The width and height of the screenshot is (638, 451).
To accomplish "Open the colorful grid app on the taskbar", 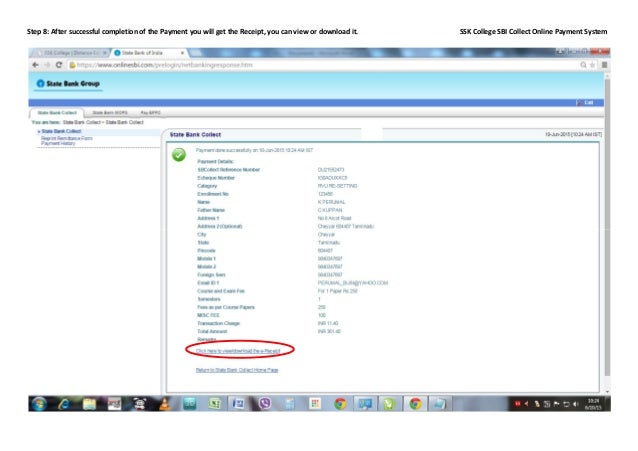I will (x=315, y=404).
